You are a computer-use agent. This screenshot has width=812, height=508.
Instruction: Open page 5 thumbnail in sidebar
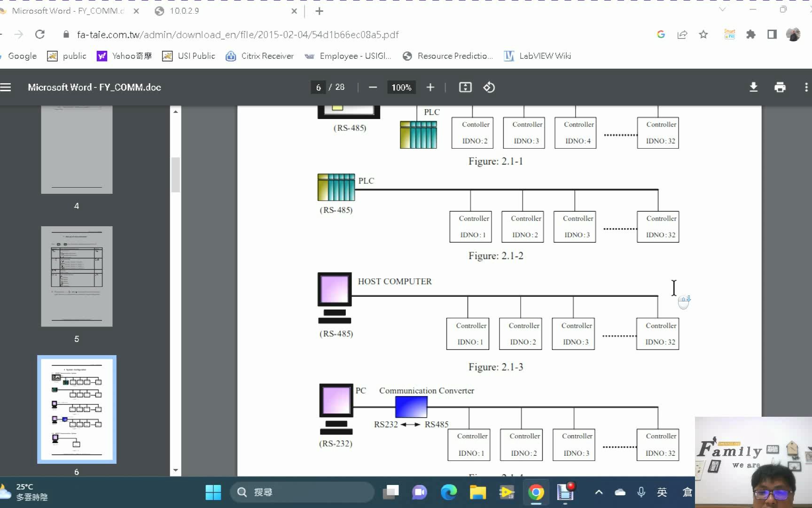tap(77, 277)
